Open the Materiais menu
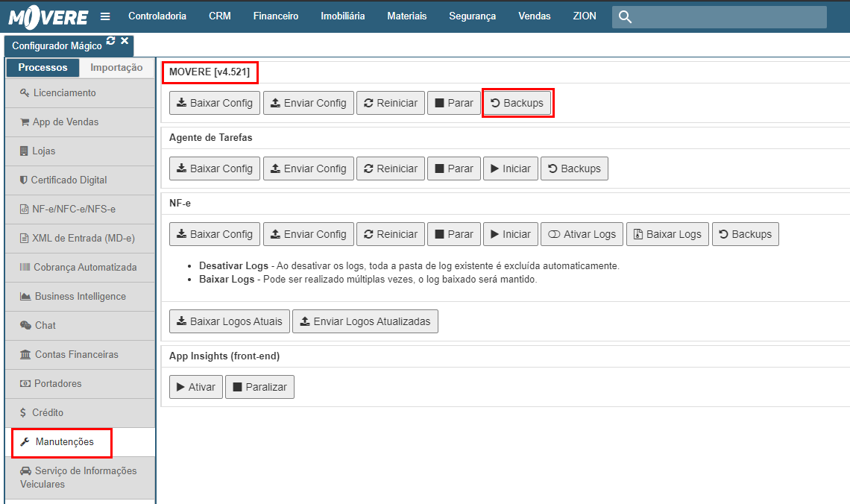The width and height of the screenshot is (850, 504). pyautogui.click(x=406, y=16)
